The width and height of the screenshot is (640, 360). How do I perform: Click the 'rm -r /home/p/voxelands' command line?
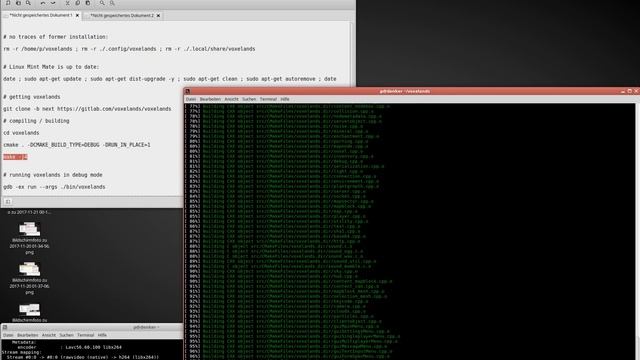pos(129,49)
